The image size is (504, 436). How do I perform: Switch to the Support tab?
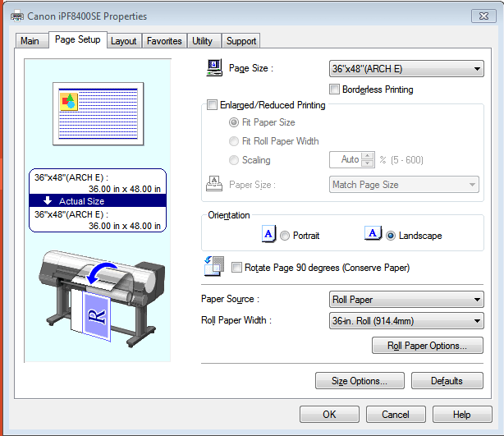241,41
